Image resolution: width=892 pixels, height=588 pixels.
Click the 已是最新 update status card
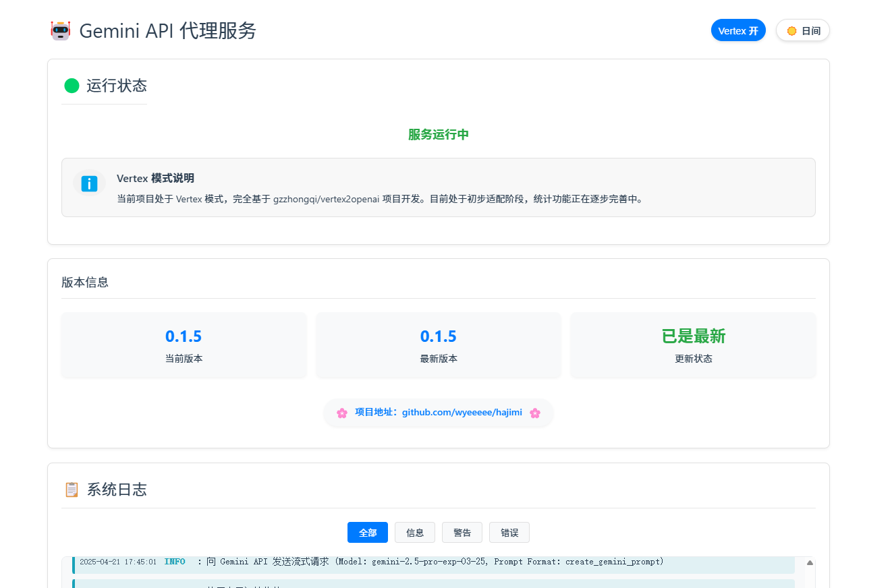point(693,345)
